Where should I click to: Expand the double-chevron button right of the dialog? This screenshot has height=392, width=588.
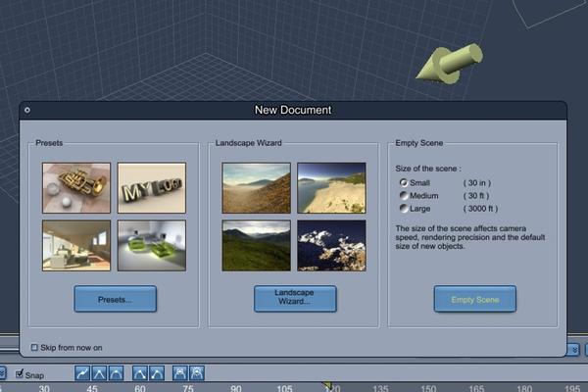point(574,350)
